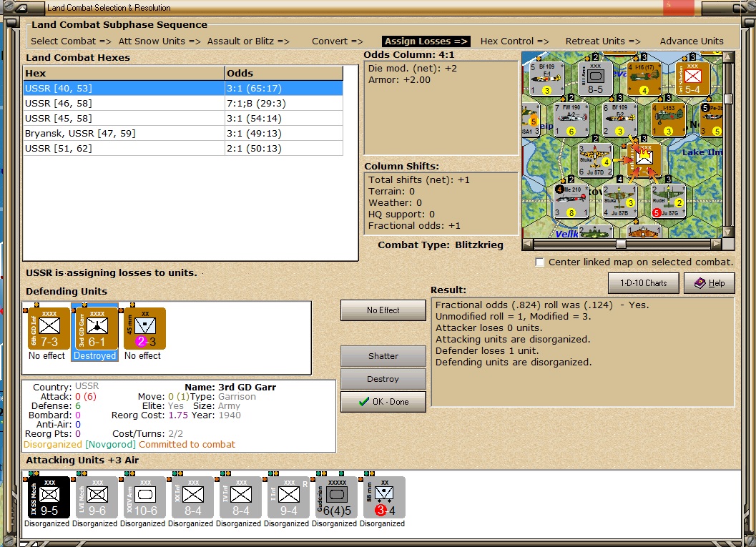Click the Novgorod location text
756x547 pixels.
coord(111,444)
